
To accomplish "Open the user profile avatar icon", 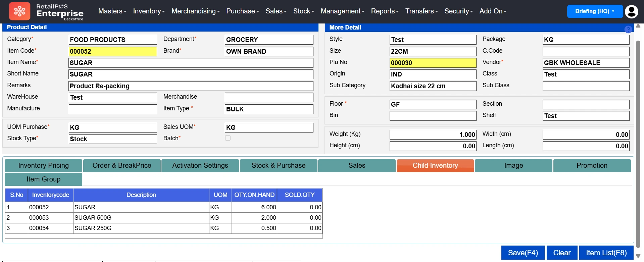I will coord(631,11).
